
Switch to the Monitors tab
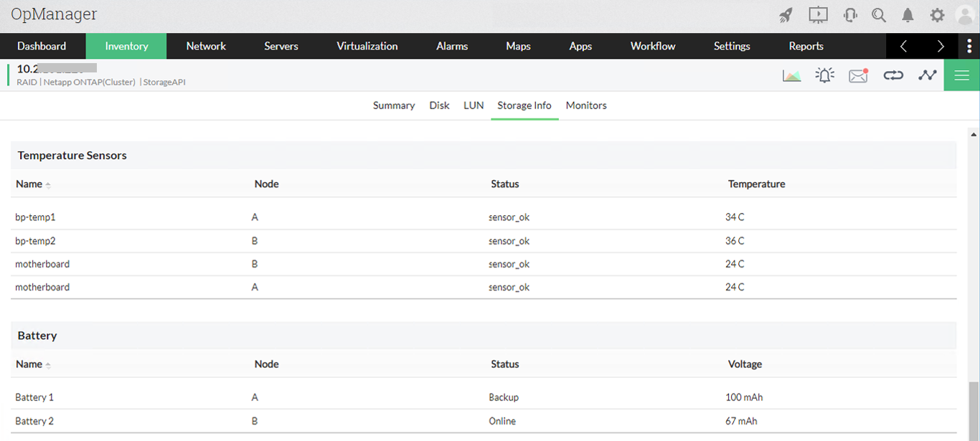[586, 105]
